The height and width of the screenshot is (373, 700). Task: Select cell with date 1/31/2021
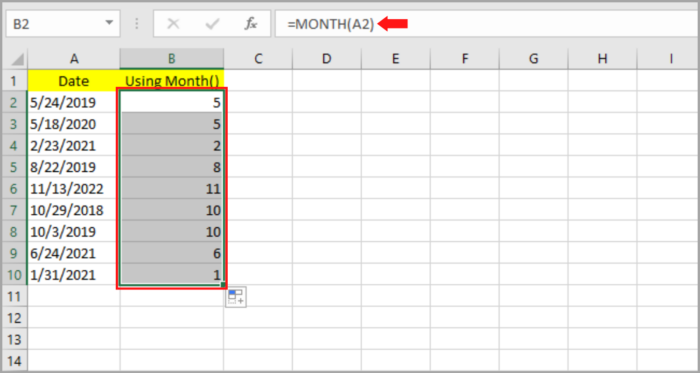coord(74,275)
